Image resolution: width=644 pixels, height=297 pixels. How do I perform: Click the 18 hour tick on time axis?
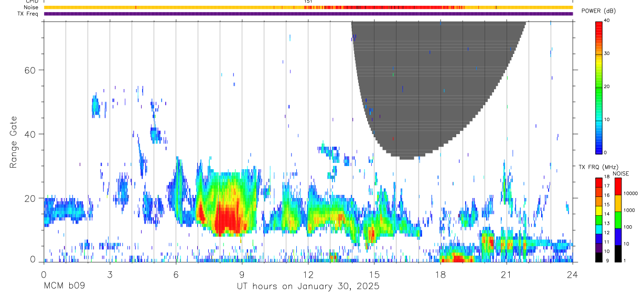point(441,274)
